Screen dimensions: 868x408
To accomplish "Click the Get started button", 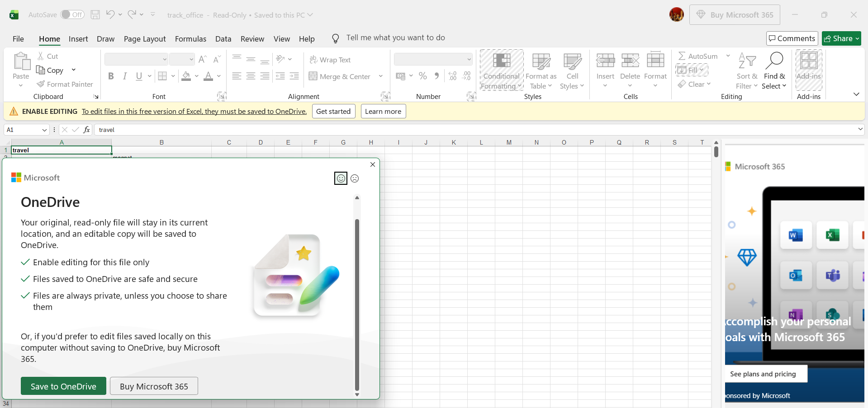I will point(333,111).
